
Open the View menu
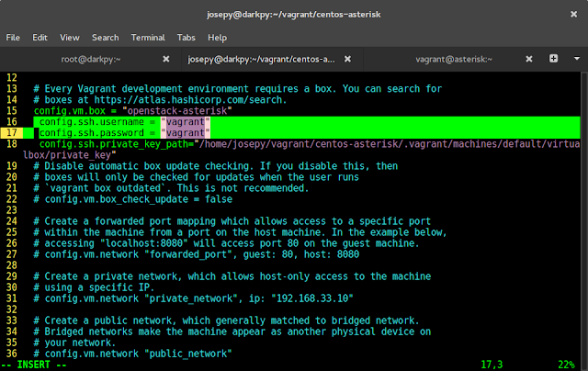(70, 38)
